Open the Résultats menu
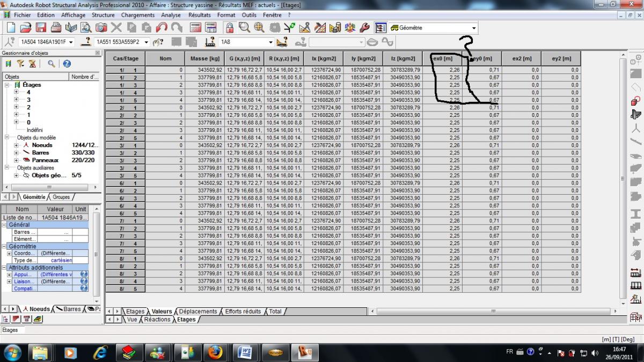644x362 pixels. point(199,15)
